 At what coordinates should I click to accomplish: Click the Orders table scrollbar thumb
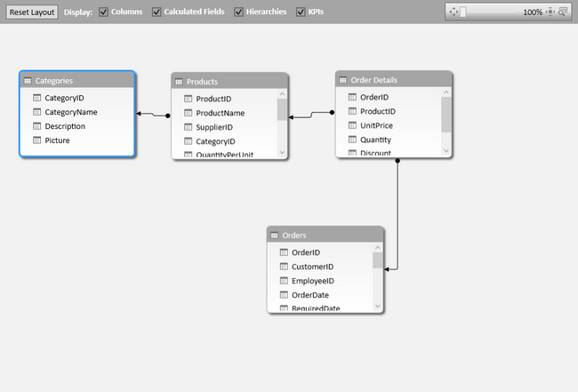[377, 260]
